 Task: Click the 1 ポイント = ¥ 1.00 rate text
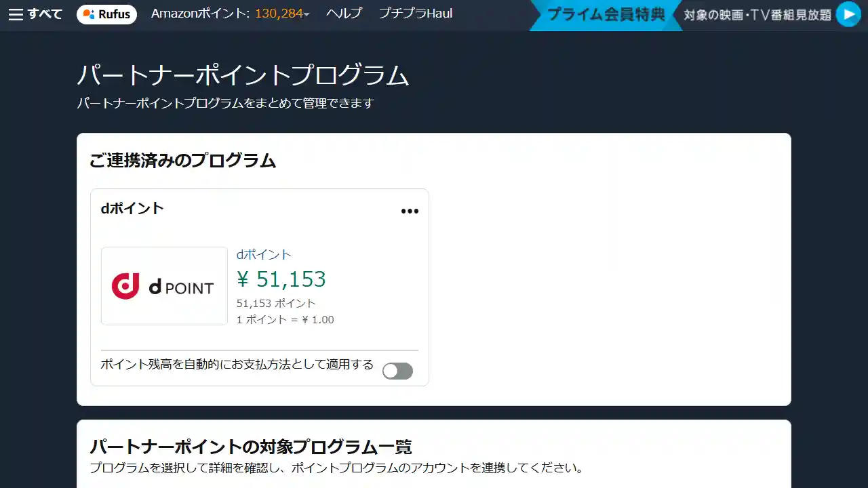285,319
